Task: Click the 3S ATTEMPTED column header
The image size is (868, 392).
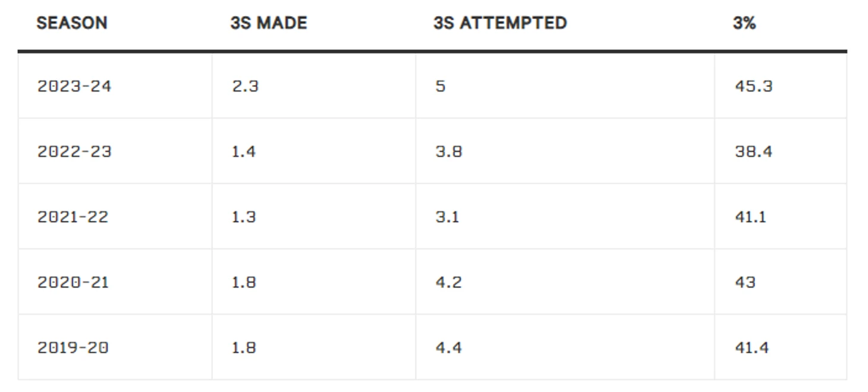Action: pyautogui.click(x=500, y=23)
